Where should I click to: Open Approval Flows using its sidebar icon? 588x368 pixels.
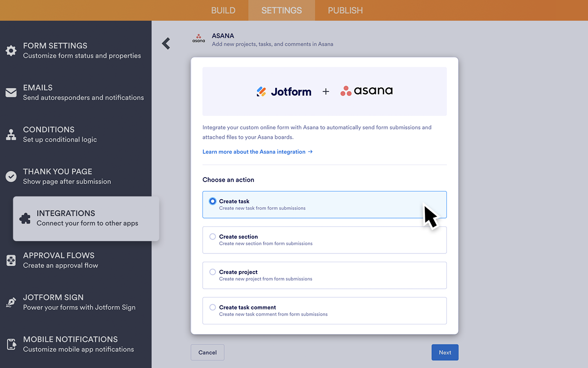pyautogui.click(x=11, y=260)
